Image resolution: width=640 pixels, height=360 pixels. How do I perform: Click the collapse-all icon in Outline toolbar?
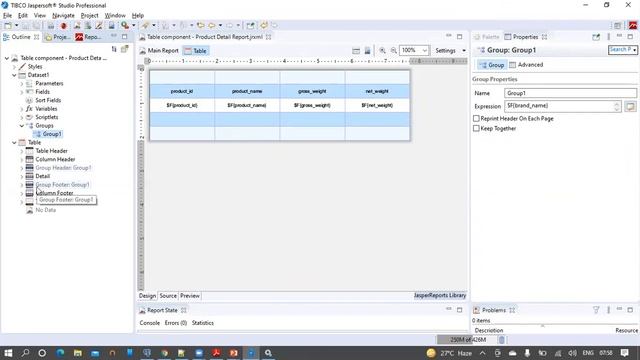[114, 49]
